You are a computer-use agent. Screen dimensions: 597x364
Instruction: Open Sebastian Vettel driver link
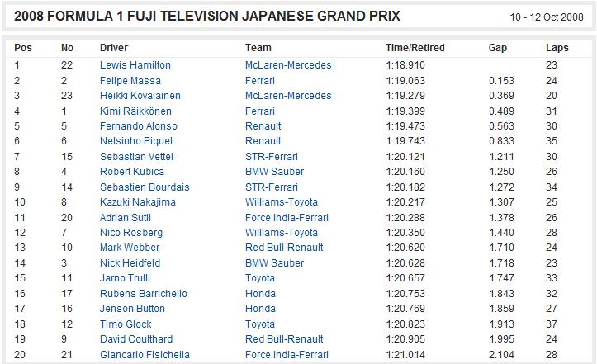pos(136,157)
